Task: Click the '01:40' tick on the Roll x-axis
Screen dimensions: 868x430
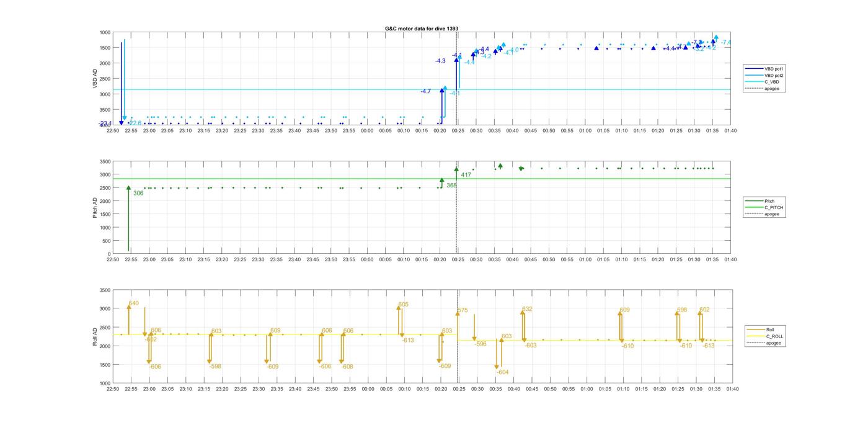Action: (732, 390)
